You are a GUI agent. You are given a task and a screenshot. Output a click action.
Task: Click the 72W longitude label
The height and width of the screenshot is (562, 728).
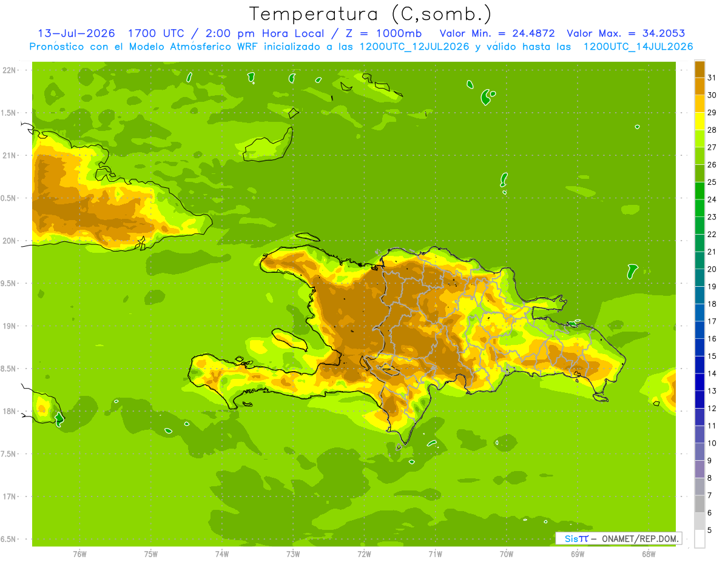tap(364, 554)
